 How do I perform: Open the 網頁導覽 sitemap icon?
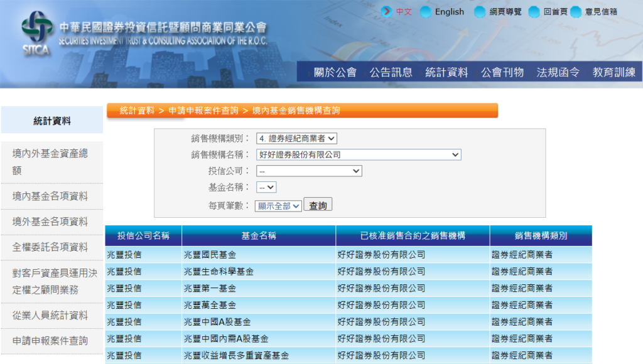[480, 11]
